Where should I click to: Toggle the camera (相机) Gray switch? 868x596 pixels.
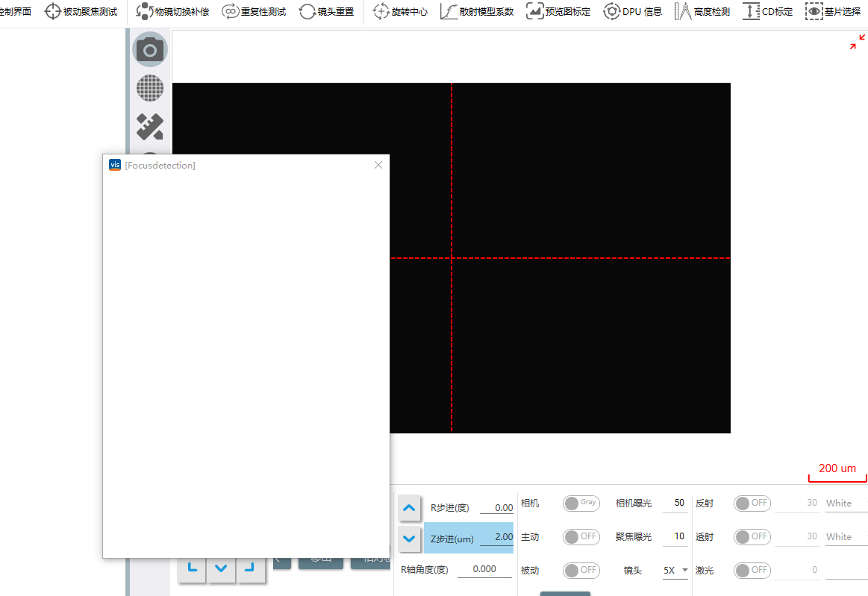tap(581, 504)
